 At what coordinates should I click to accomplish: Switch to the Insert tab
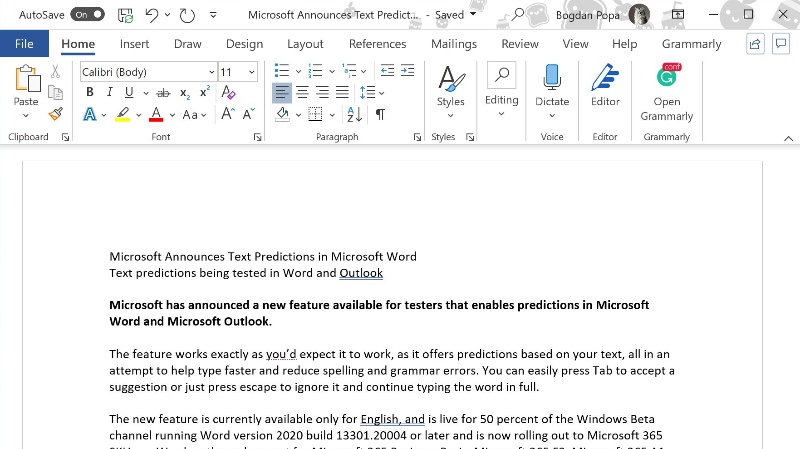pyautogui.click(x=134, y=44)
